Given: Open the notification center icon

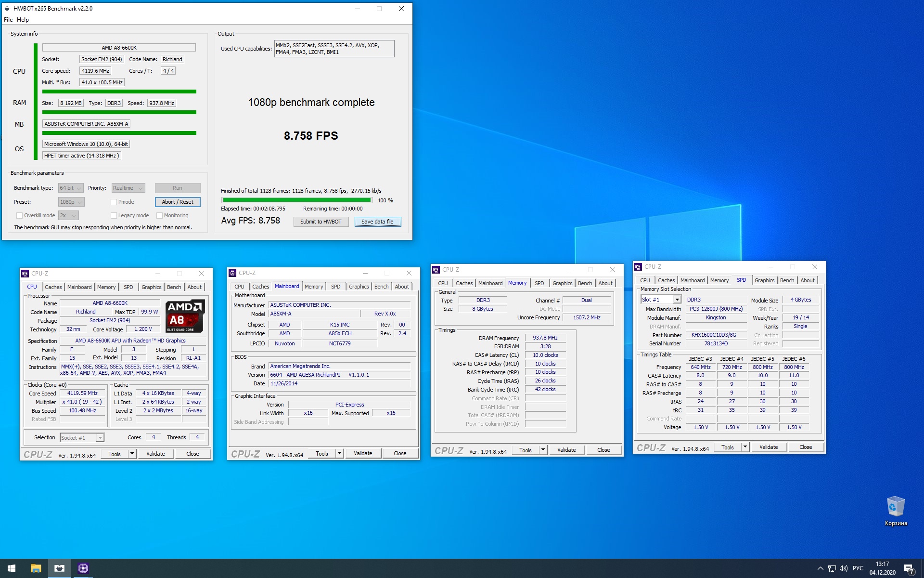Looking at the screenshot, I should click(909, 568).
